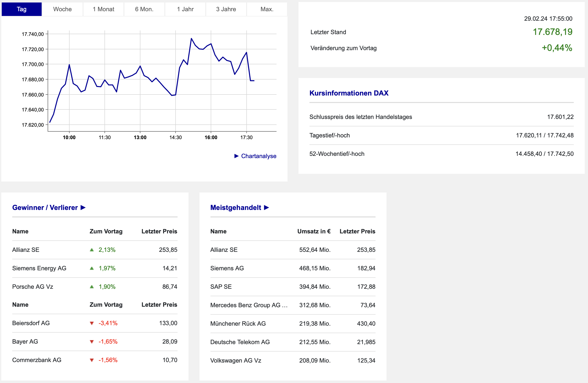Switch chart to Woche tab

pos(62,9)
